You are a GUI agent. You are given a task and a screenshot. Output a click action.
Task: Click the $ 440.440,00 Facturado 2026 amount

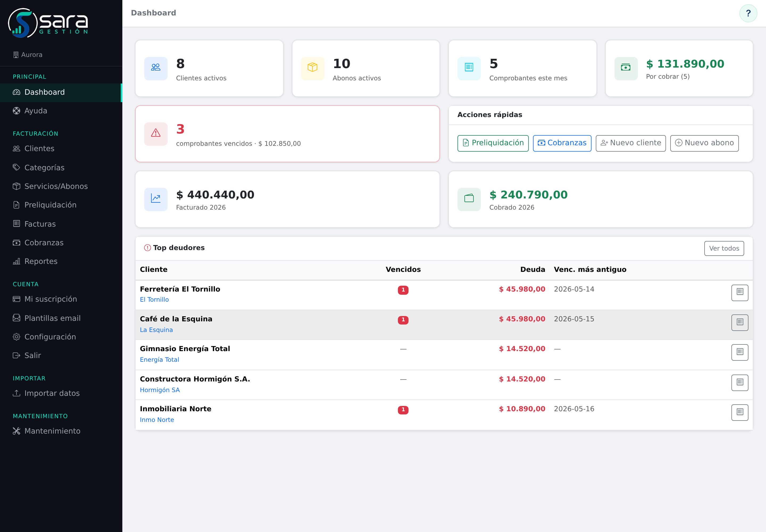pyautogui.click(x=215, y=195)
